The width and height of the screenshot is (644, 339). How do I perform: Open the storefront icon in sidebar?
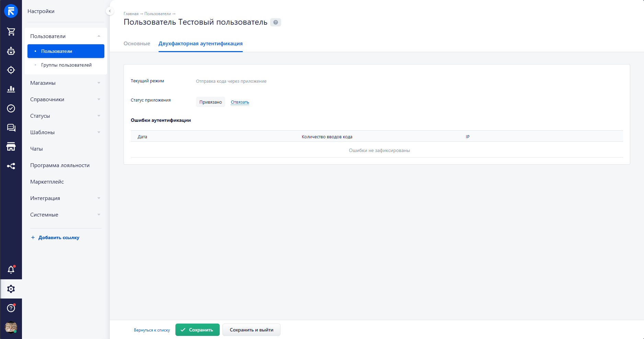(x=11, y=147)
